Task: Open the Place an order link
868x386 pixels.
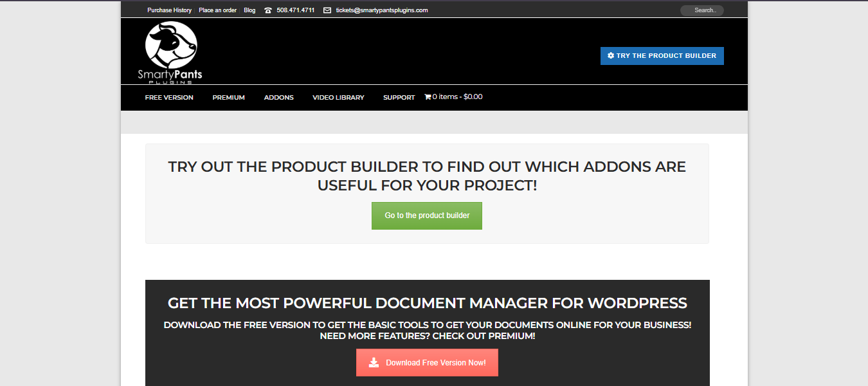Action: point(217,10)
